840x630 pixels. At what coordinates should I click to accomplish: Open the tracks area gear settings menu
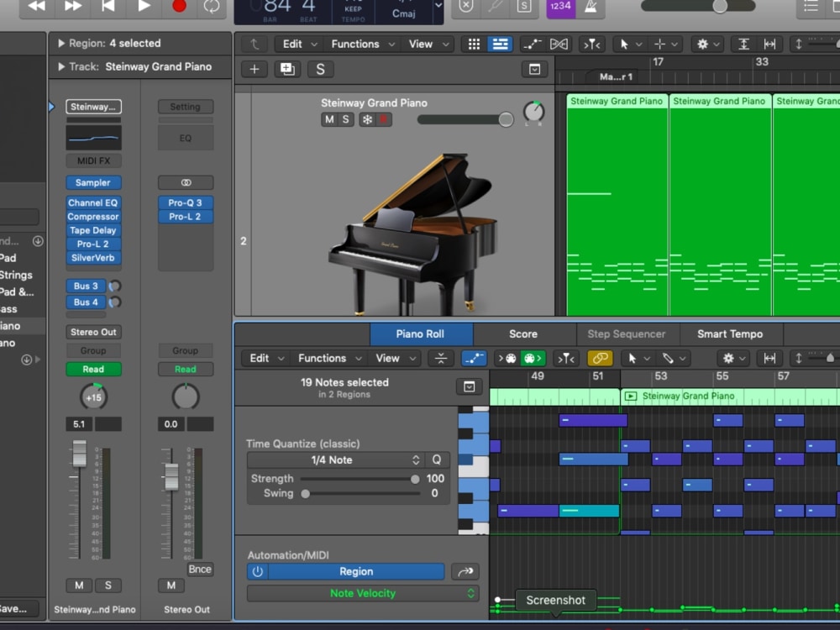pos(707,44)
